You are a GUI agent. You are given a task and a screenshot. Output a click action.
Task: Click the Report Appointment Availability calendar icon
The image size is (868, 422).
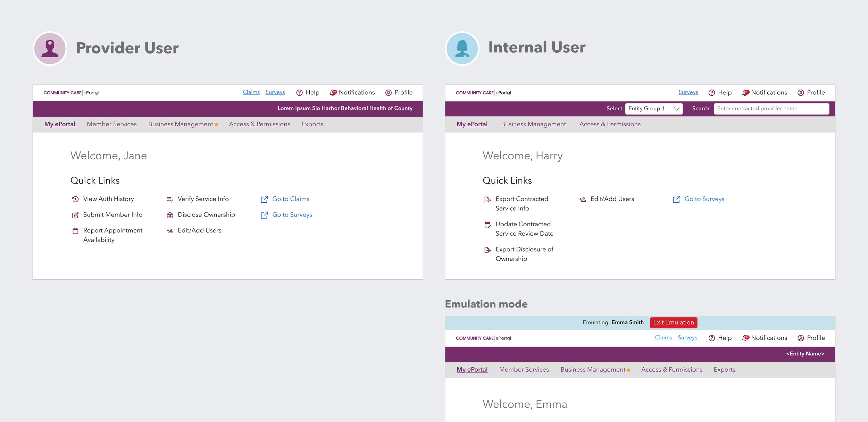coord(75,231)
